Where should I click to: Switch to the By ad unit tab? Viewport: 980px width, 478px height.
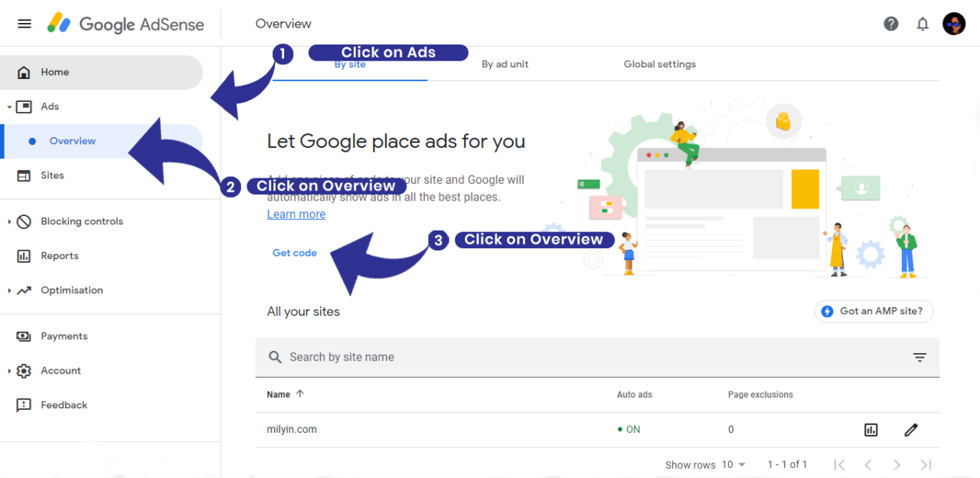(x=505, y=64)
